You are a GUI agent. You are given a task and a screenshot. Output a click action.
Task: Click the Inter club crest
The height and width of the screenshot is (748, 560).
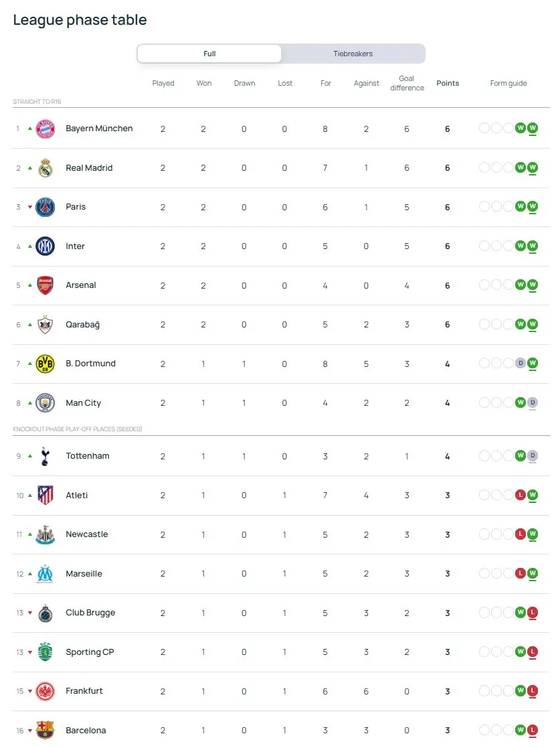[x=45, y=246]
